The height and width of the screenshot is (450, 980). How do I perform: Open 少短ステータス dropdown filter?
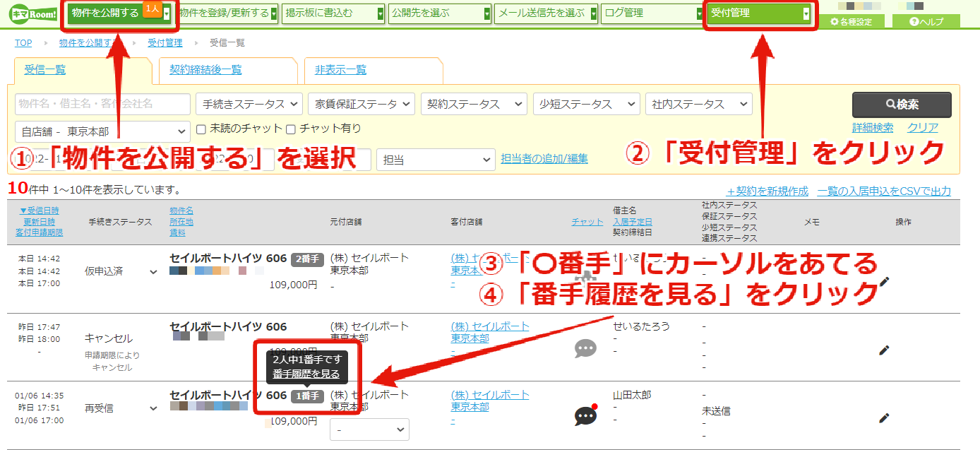585,104
